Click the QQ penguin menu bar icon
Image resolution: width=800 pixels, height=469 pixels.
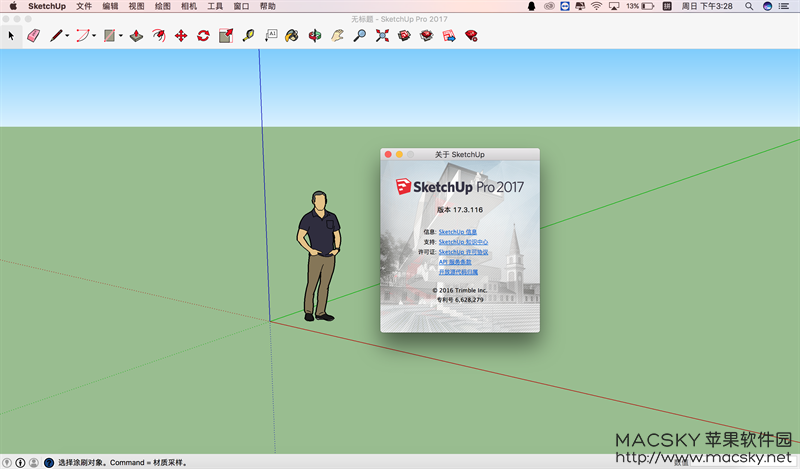[x=532, y=6]
